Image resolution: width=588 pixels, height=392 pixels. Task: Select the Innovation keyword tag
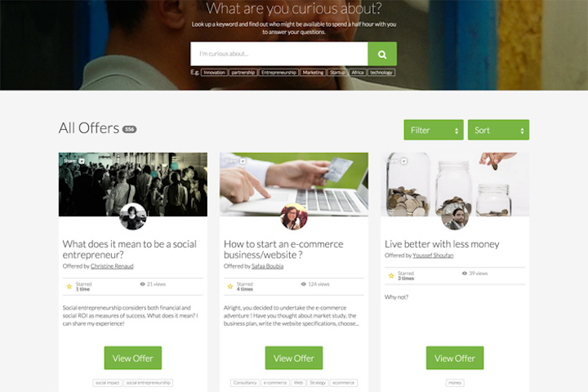coord(214,73)
